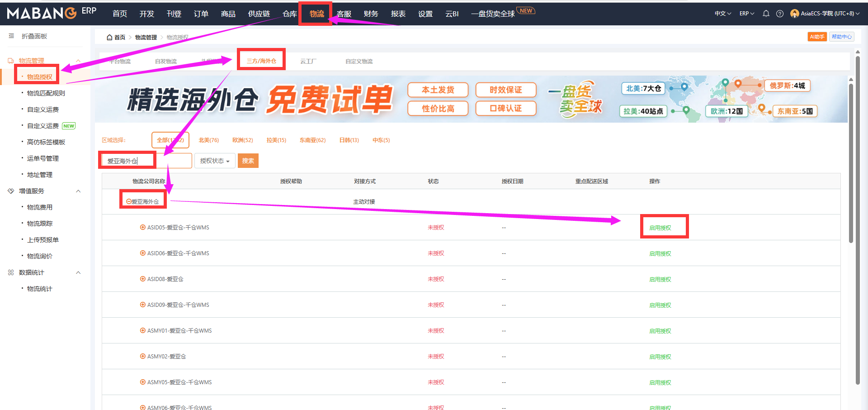The width and height of the screenshot is (868, 410).
Task: Collapse the 数据统计 sidebar section
Action: (x=78, y=272)
